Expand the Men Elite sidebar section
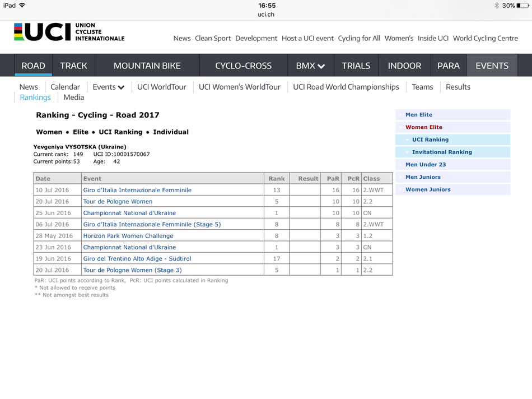532x399 pixels. (452, 115)
